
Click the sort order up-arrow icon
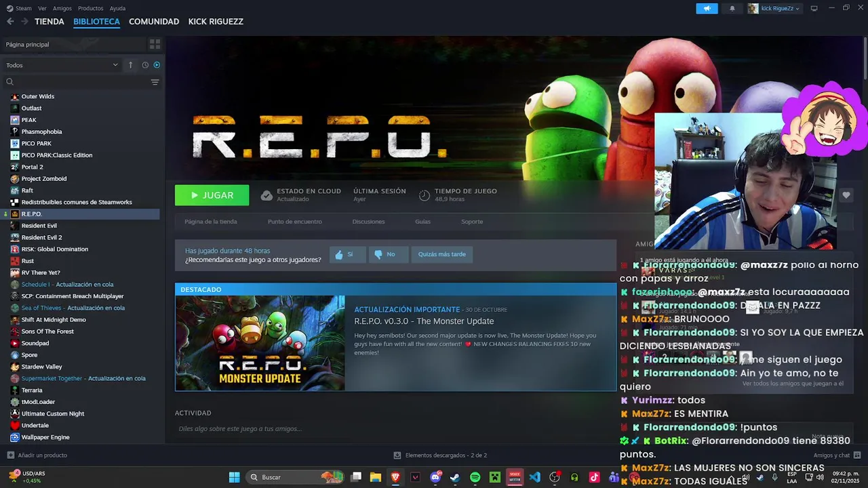tap(130, 65)
